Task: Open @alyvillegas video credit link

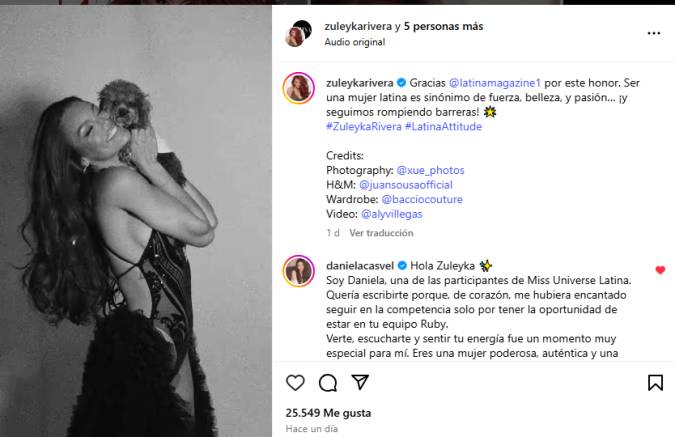Action: (391, 214)
